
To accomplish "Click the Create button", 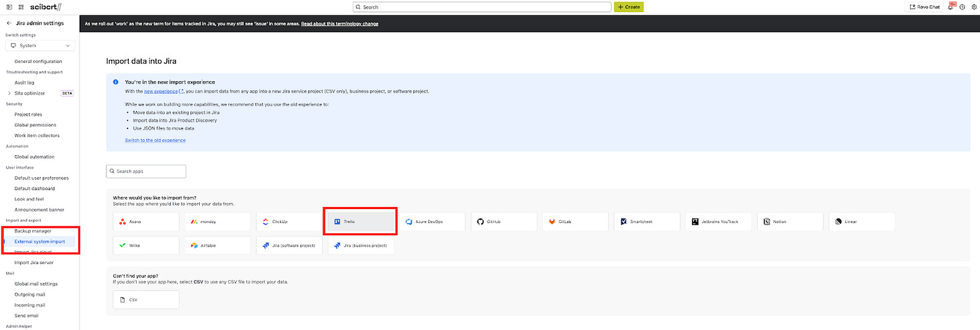I will point(628,7).
